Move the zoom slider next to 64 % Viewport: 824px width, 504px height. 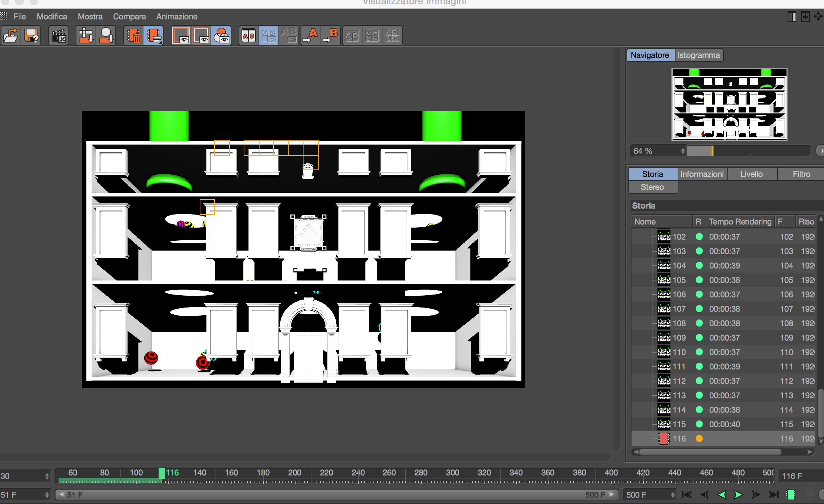[x=712, y=151]
